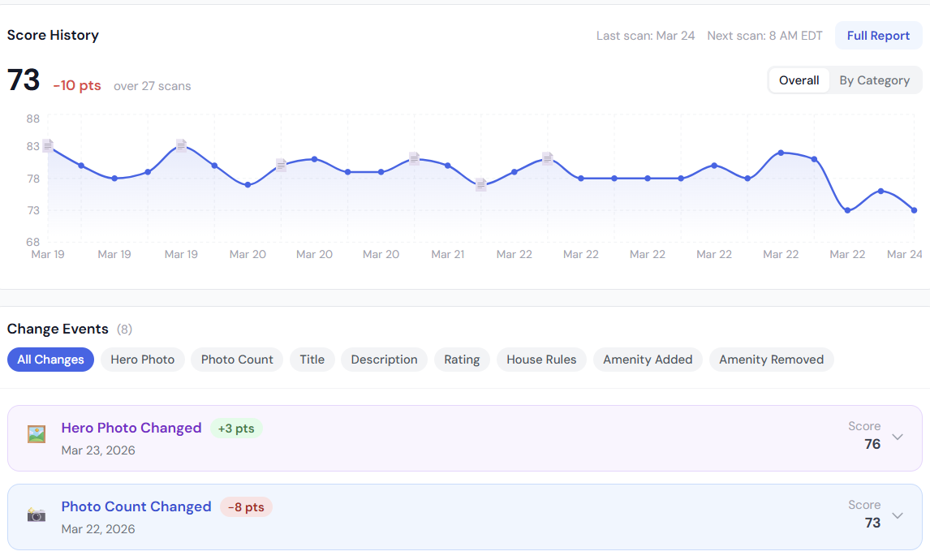This screenshot has width=930, height=560.
Task: Click the image icon on Hero Photo Changed event
Action: coord(36,436)
